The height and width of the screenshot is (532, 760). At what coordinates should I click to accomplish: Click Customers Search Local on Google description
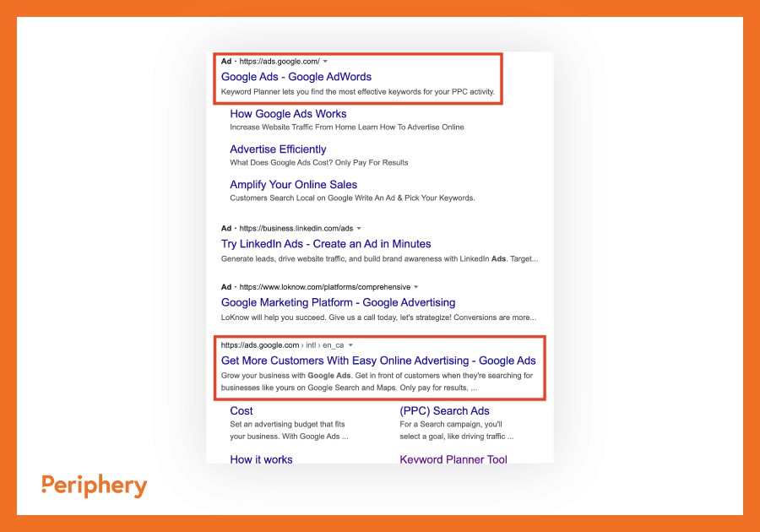[352, 198]
